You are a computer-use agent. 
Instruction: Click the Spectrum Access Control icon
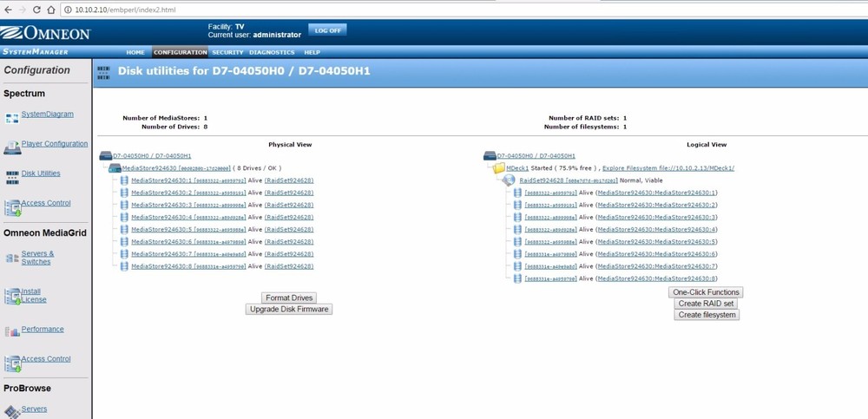(12, 207)
